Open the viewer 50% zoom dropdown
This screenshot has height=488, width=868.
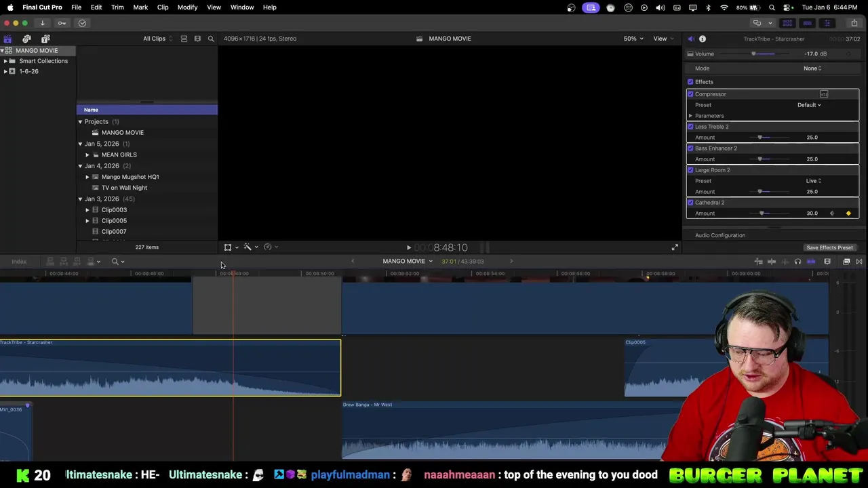pos(634,39)
